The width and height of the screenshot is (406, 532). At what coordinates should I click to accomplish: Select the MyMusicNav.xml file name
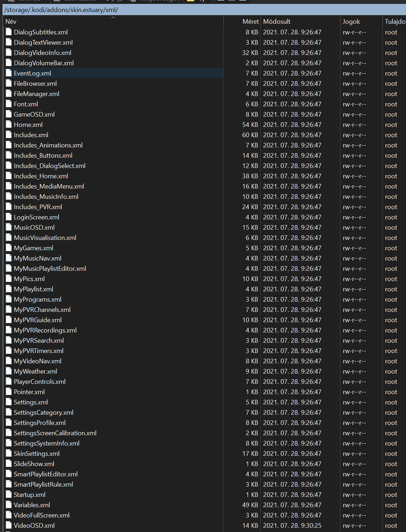[38, 258]
